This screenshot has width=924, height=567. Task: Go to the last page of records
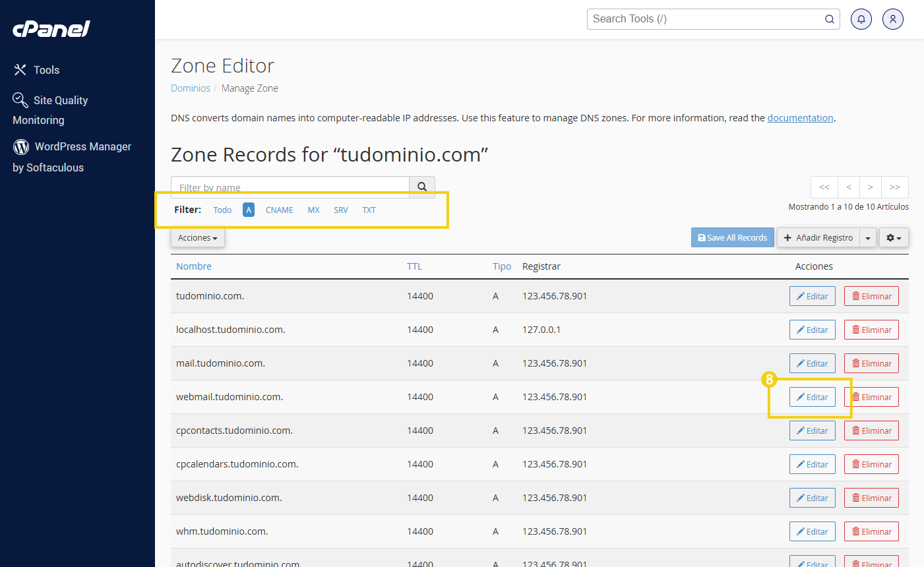point(895,187)
